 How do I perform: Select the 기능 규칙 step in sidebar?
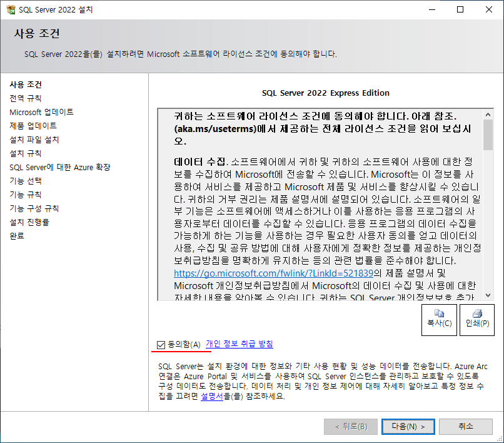pyautogui.click(x=26, y=195)
